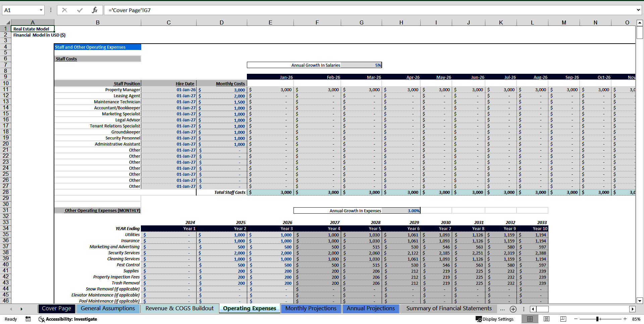Select column D header

click(x=222, y=22)
